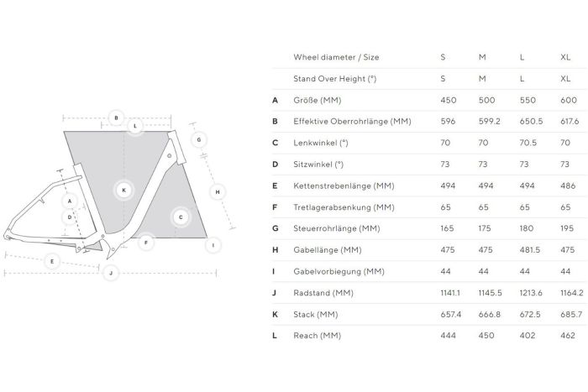The height and width of the screenshot is (392, 588).
Task: Click the circled B marker on diagram
Action: coord(116,118)
